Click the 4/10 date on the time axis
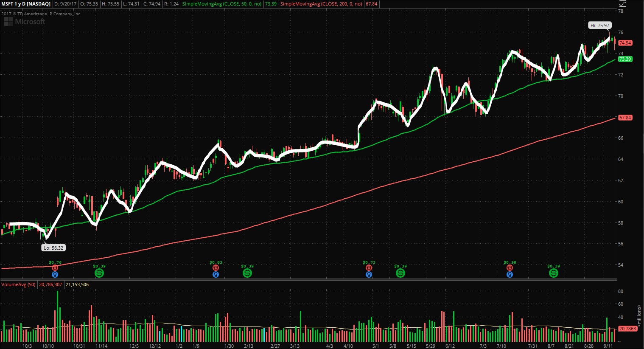 tap(348, 346)
